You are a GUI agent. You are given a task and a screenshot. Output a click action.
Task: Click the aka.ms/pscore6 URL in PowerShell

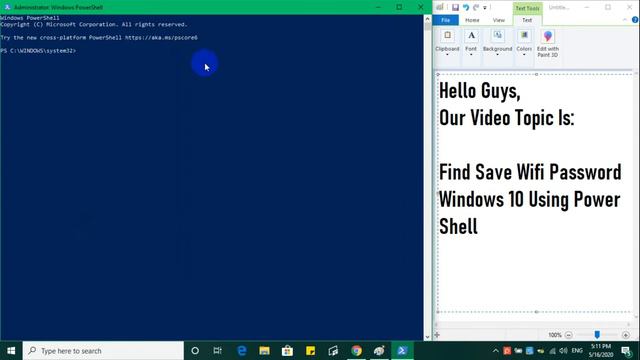[161, 38]
